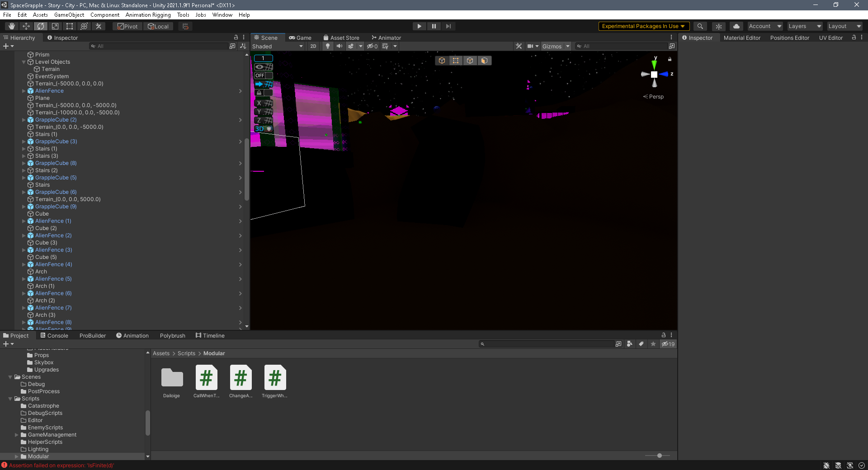Select the Rect transform tool
This screenshot has width=868, height=470.
click(70, 26)
